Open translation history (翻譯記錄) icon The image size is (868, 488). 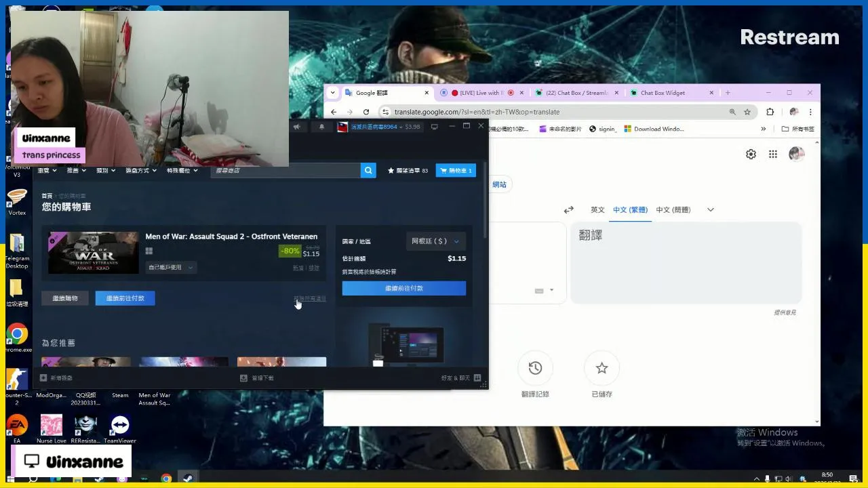(535, 368)
